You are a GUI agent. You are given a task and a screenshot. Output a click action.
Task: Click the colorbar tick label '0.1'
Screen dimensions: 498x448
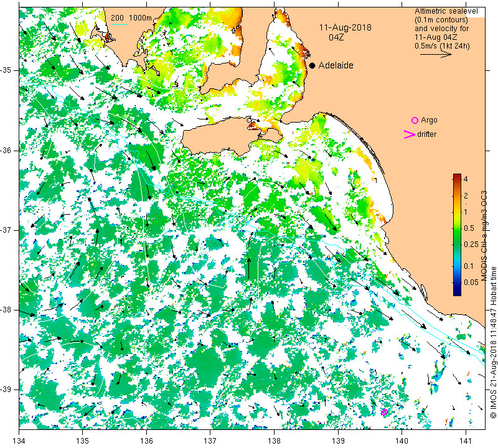point(469,266)
